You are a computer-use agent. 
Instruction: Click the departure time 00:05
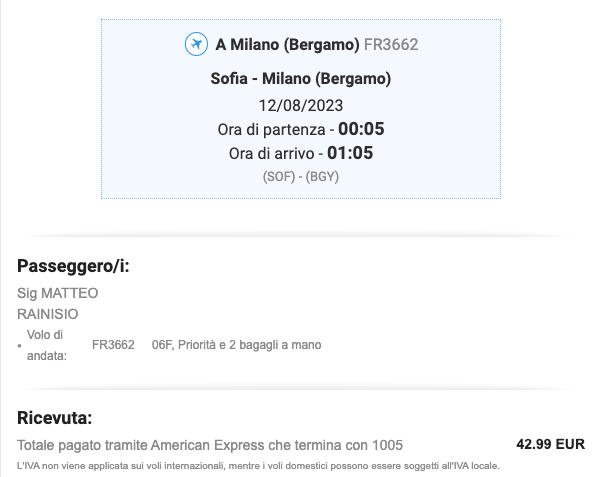361,129
